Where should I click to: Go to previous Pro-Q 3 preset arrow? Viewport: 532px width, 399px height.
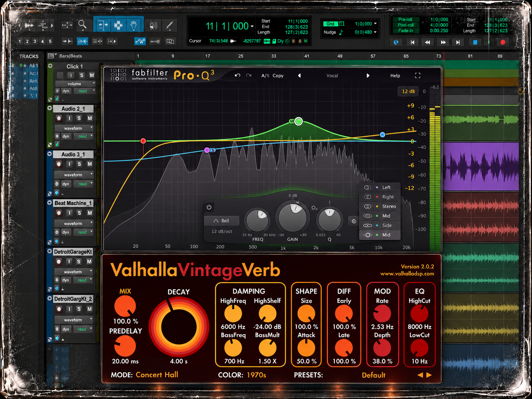(x=299, y=75)
